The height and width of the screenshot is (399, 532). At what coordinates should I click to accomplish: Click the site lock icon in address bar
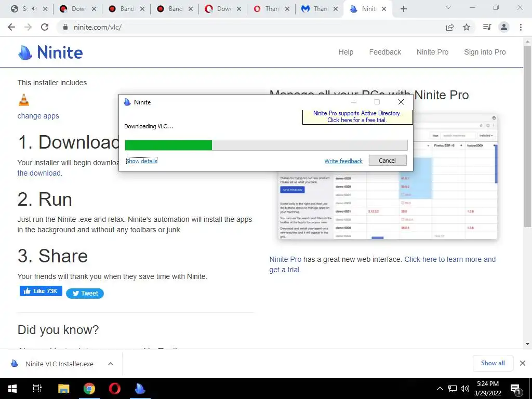[65, 27]
